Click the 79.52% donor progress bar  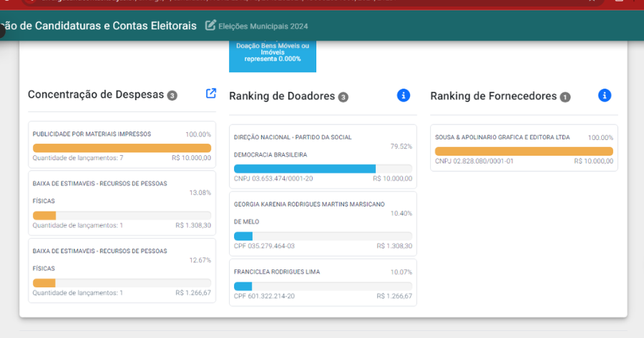323,169
